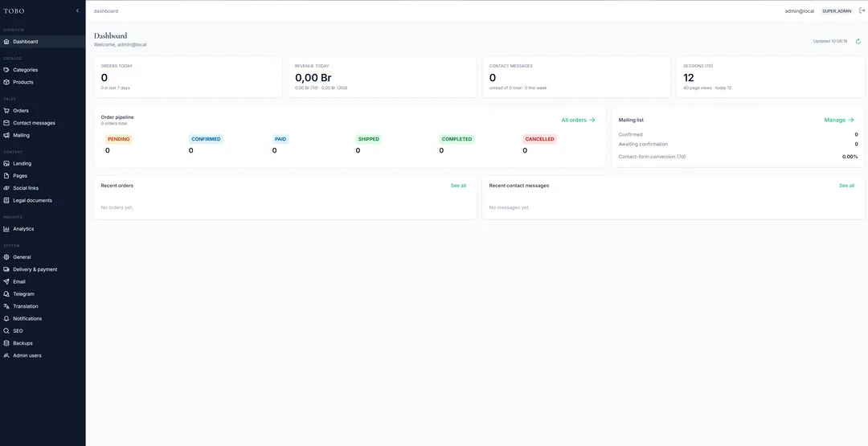Click the admin@local user label in header
The width and height of the screenshot is (868, 446).
pyautogui.click(x=800, y=11)
